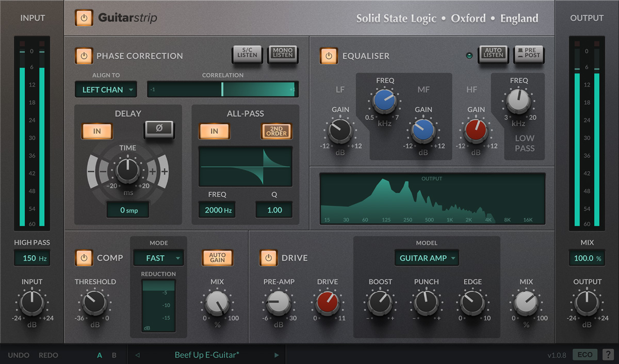Click the phase invert Ø icon

click(x=159, y=130)
